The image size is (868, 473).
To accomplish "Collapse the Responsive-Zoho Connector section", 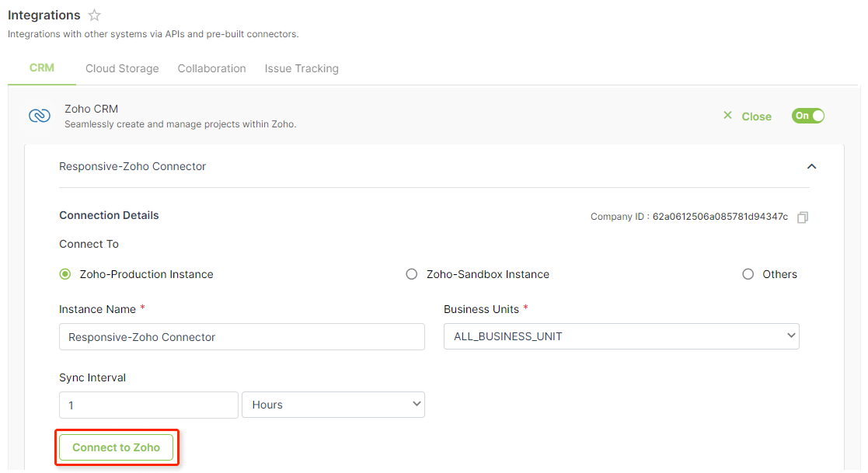I will point(811,166).
